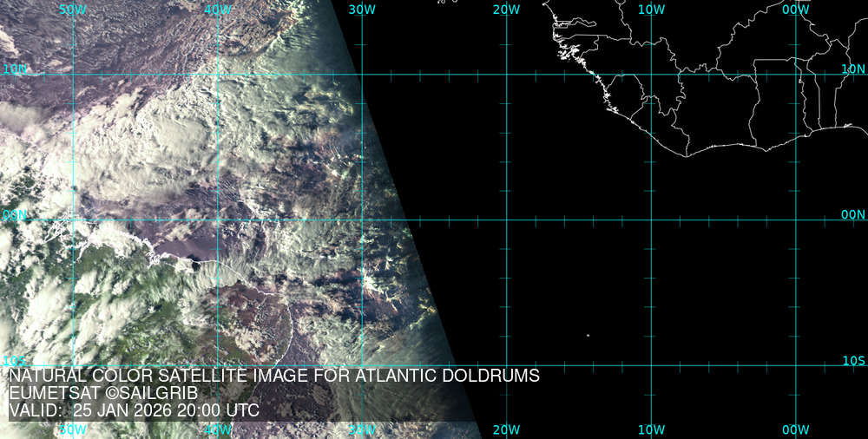Click the 10N latitude label on left side
This screenshot has height=439, width=868.
(x=15, y=69)
